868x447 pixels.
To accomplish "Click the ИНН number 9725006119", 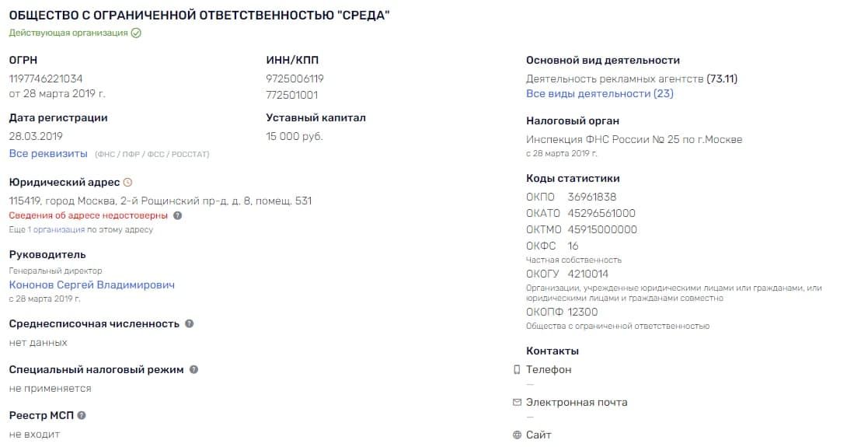I will (295, 79).
